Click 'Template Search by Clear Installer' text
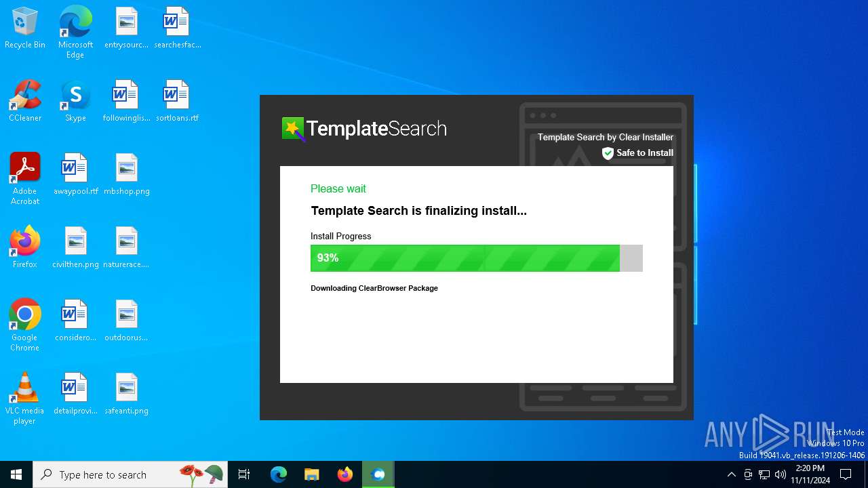This screenshot has width=868, height=488. pos(606,137)
